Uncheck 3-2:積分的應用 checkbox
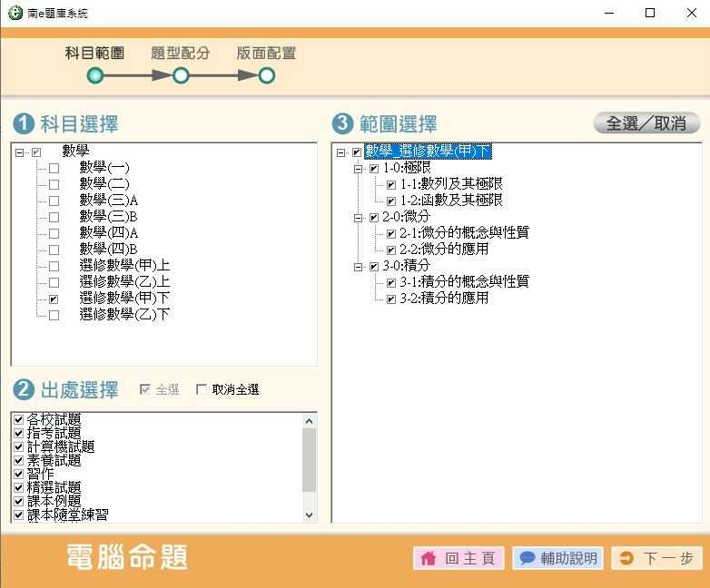 (x=391, y=299)
